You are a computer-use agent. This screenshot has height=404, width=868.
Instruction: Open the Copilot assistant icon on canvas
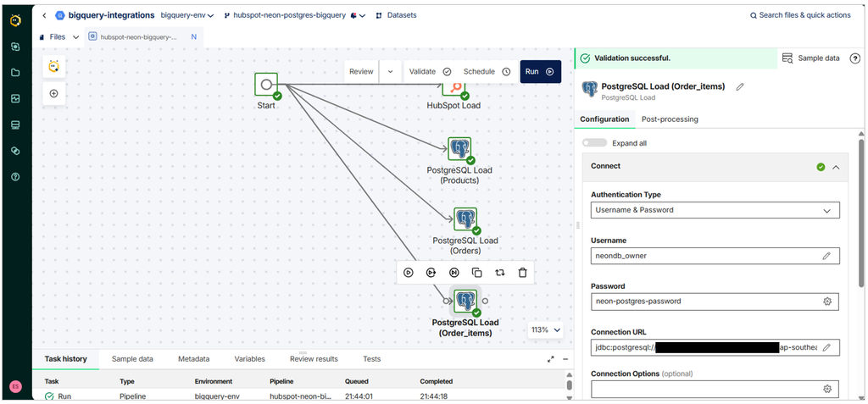[x=53, y=66]
